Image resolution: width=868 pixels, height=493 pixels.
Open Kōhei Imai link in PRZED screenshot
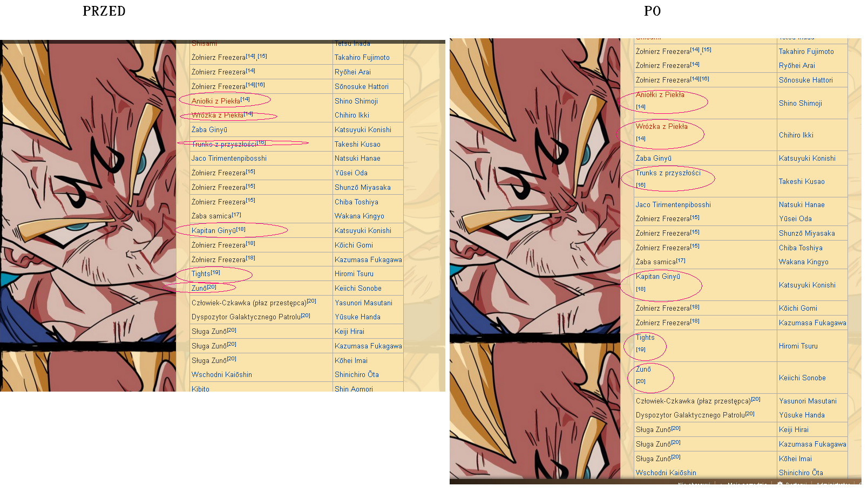pos(351,361)
